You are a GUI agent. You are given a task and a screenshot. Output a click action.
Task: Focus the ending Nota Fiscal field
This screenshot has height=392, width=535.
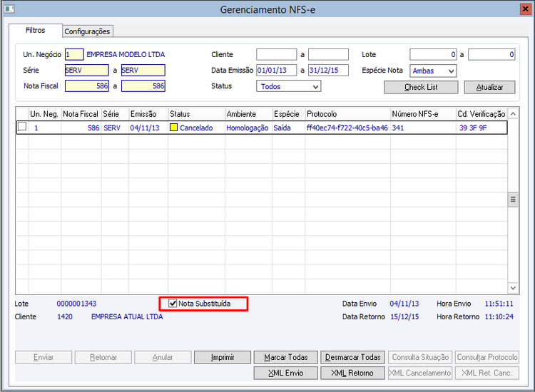[x=143, y=86]
